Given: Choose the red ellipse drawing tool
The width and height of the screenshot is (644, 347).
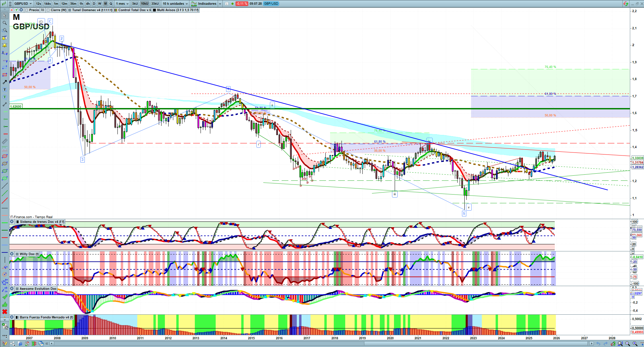Looking at the screenshot, I should pos(5,156).
